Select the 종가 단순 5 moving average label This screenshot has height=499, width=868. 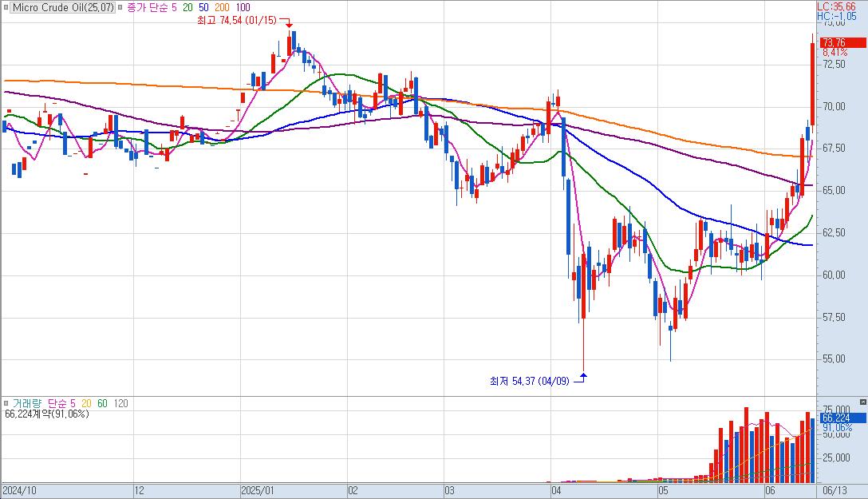coord(152,8)
